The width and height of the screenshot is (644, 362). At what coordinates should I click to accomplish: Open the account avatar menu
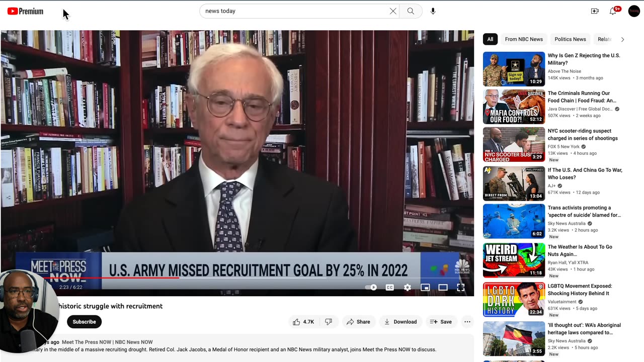click(x=634, y=11)
